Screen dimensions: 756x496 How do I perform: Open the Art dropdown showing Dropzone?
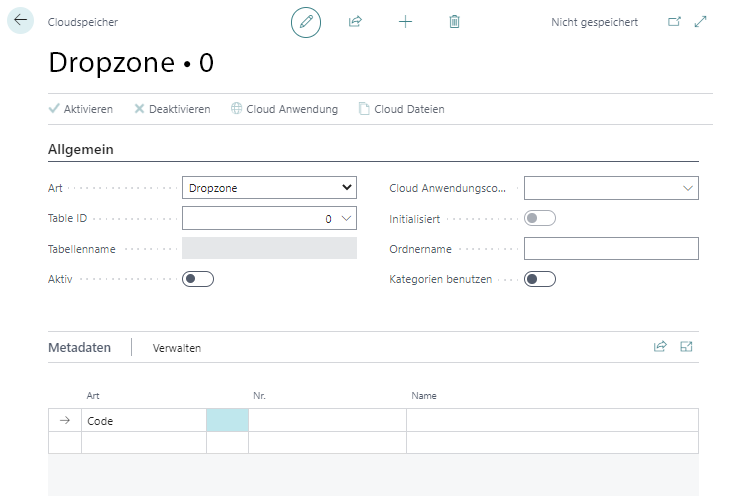point(269,187)
